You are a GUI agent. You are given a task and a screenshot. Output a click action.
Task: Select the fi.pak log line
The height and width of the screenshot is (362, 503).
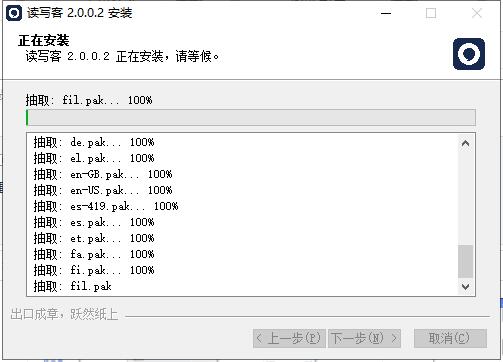(x=94, y=270)
